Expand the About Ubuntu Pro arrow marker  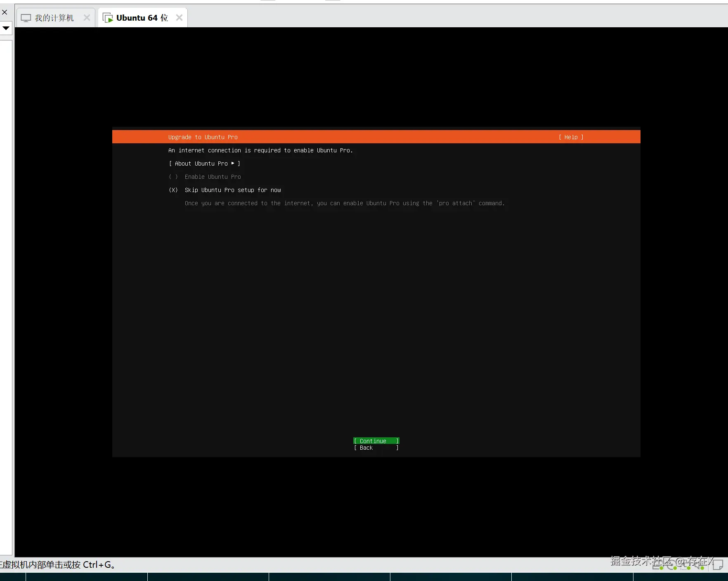[x=233, y=164]
